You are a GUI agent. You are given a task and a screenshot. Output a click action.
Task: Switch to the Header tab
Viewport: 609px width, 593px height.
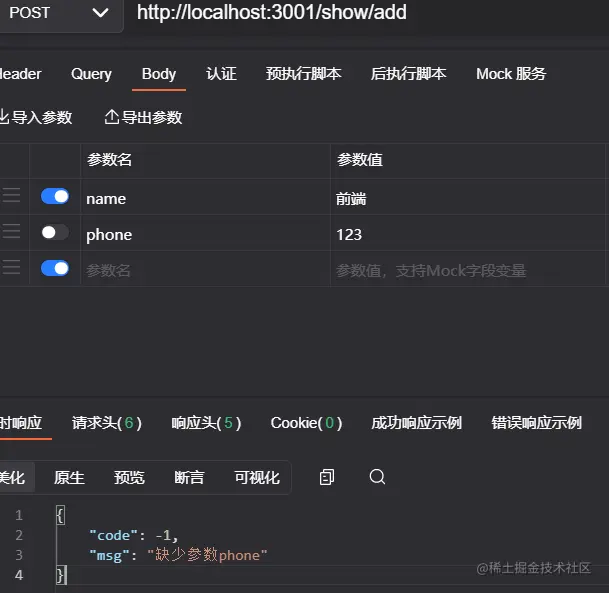coord(20,74)
